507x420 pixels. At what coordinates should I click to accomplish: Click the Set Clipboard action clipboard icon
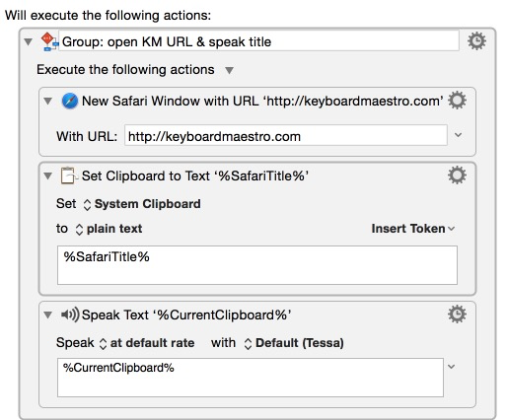pos(69,175)
